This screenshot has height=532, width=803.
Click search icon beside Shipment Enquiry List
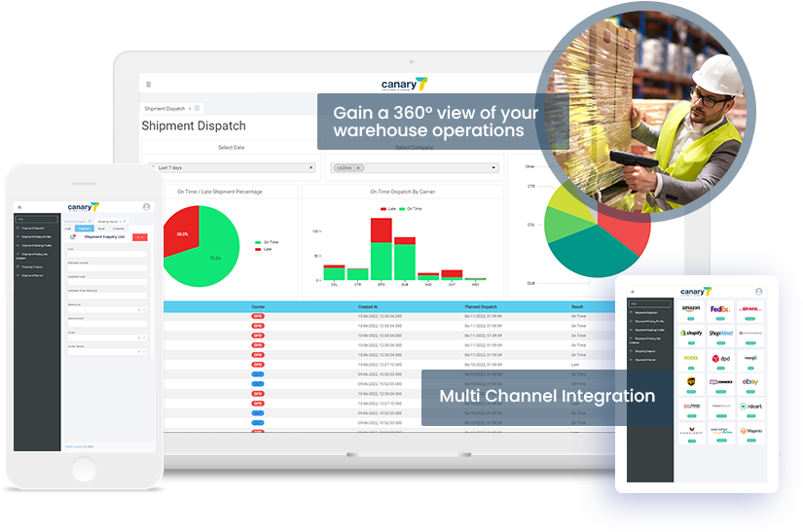tap(73, 237)
